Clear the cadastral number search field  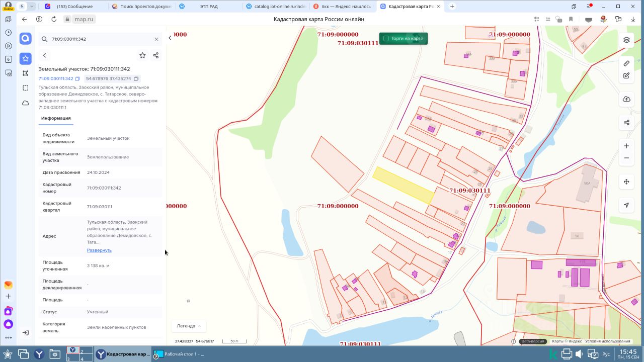click(156, 39)
